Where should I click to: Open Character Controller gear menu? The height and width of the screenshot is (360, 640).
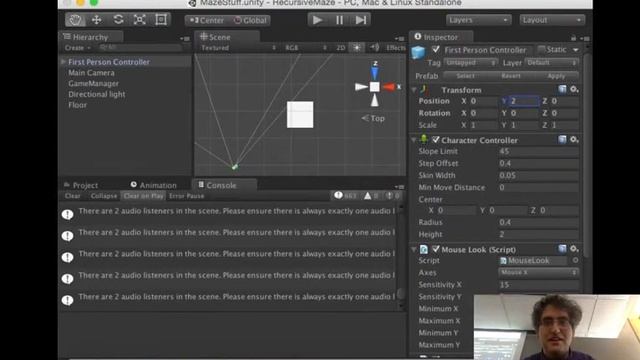pos(574,140)
